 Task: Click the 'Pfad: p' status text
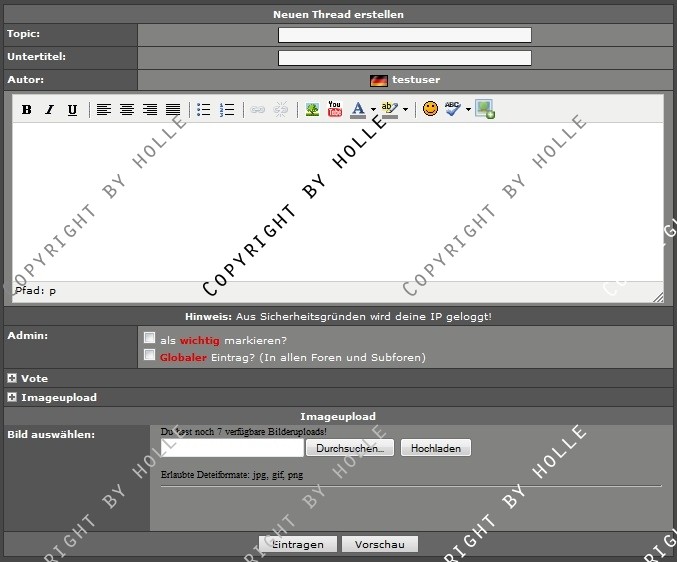click(x=35, y=290)
